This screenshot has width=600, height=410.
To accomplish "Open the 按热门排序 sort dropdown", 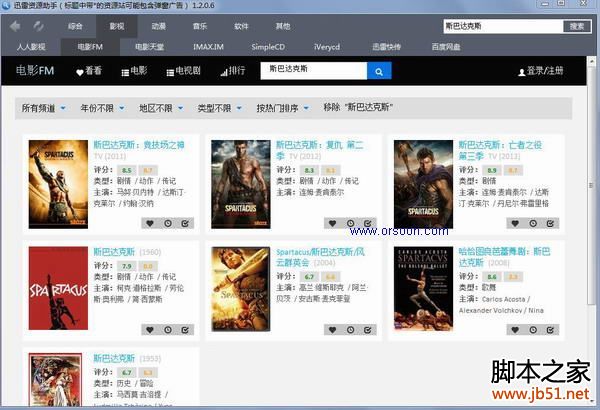I will point(283,108).
